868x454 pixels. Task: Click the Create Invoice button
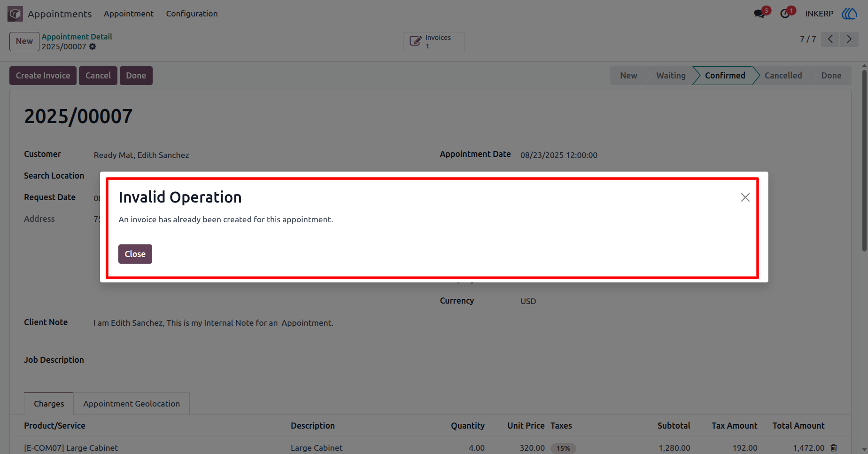coord(43,76)
